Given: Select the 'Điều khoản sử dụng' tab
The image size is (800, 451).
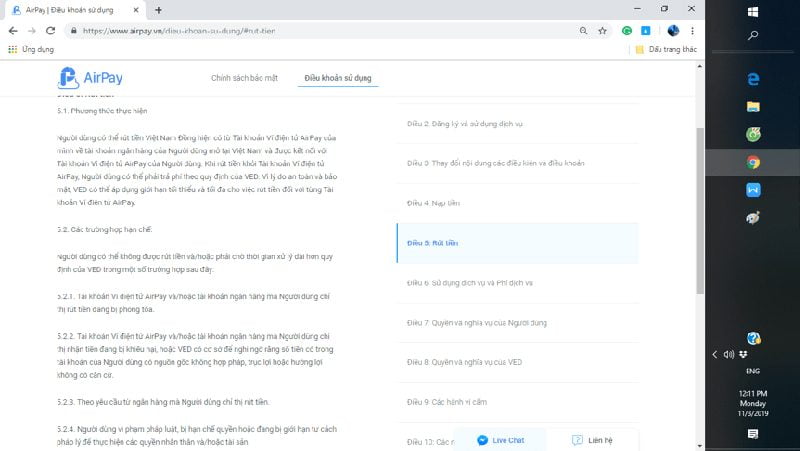Looking at the screenshot, I should pyautogui.click(x=341, y=78).
